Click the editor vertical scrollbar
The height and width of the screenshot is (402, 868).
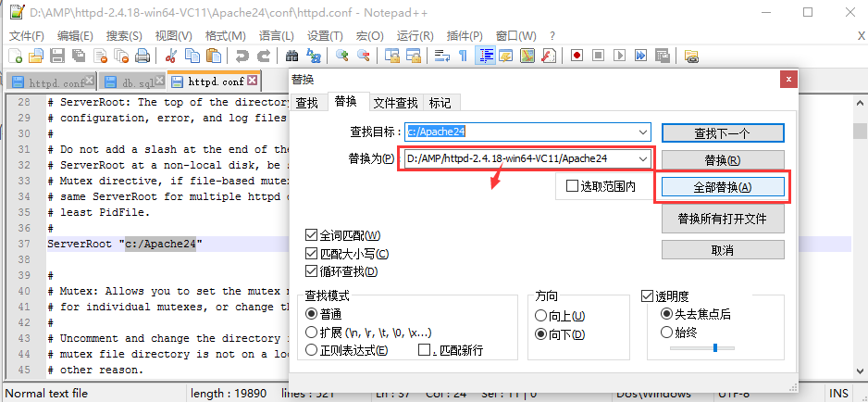pyautogui.click(x=859, y=235)
